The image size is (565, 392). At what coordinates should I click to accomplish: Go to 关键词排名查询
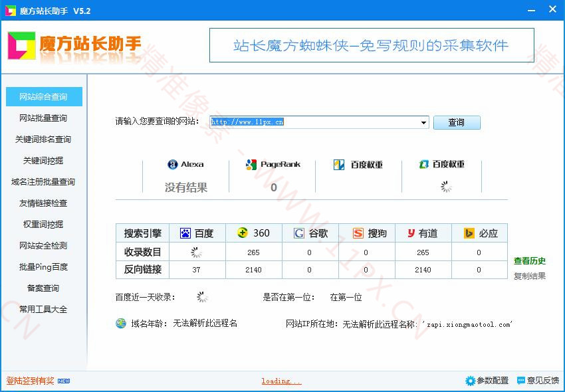[x=43, y=139]
